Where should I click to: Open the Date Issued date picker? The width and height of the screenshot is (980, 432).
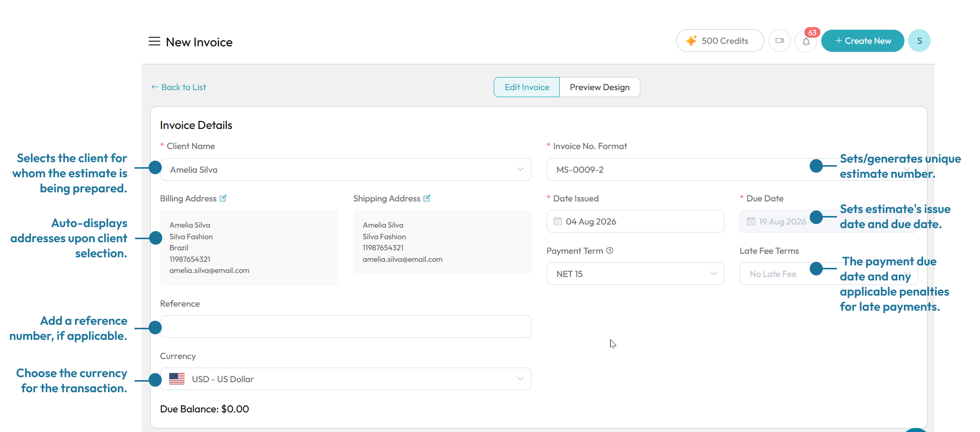coord(635,222)
